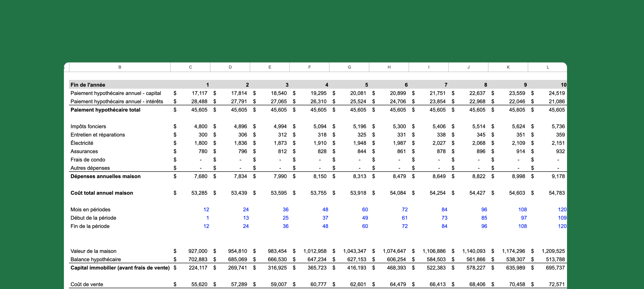Select real estate equity 224,117
644x289 pixels.
pos(198,268)
